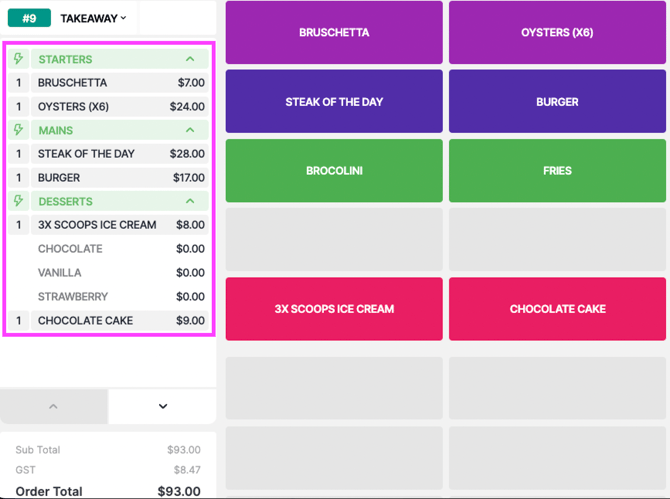This screenshot has width=670, height=499.
Task: Click the quantity box next to BRUSCHETTA
Action: tap(18, 82)
